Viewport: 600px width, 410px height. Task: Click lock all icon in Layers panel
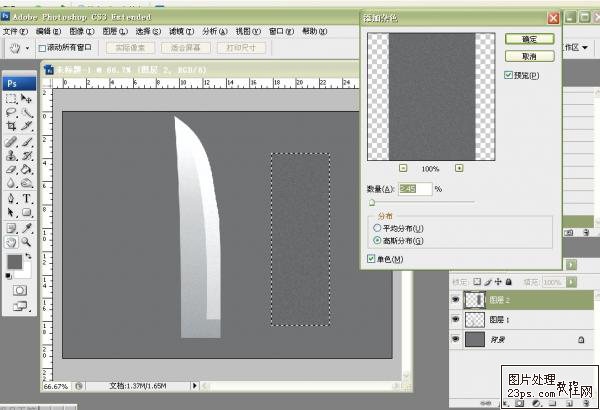pyautogui.click(x=509, y=282)
